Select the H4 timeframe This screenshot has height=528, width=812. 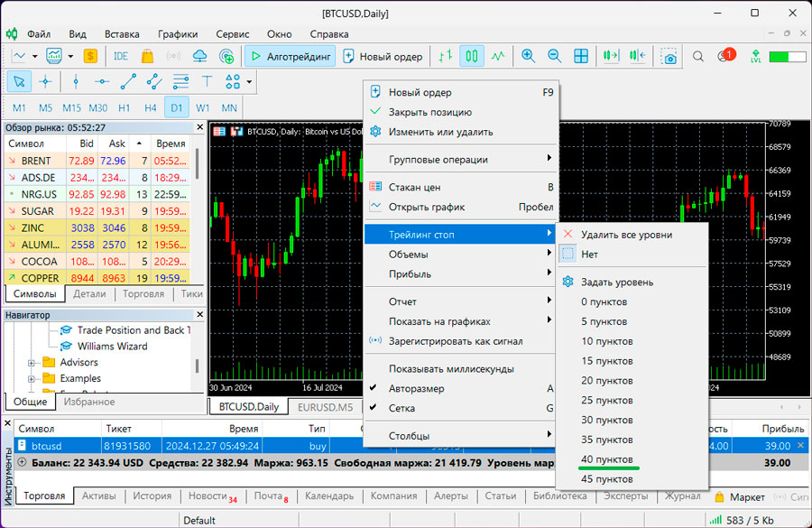150,107
